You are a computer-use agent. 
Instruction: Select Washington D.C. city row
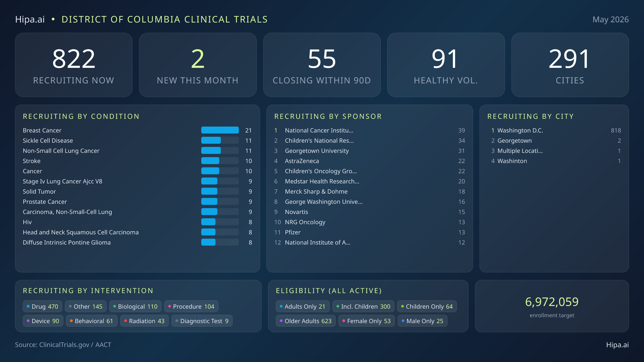[x=554, y=130]
